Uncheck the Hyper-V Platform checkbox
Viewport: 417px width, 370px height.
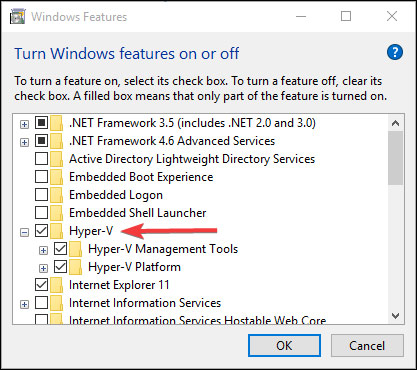point(61,267)
